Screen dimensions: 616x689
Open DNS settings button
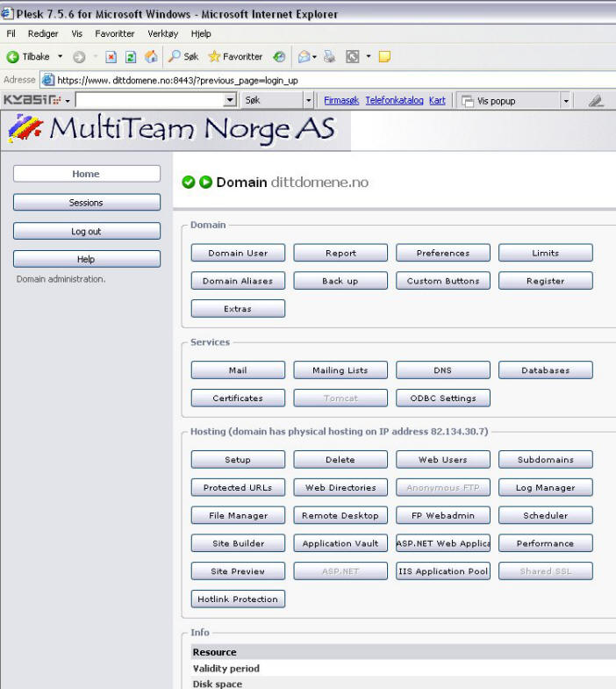(x=443, y=370)
